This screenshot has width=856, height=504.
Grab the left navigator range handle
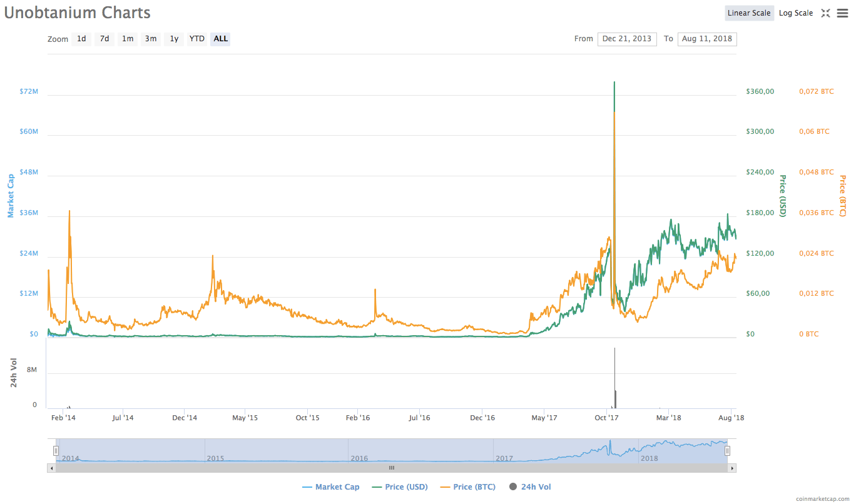tap(56, 451)
